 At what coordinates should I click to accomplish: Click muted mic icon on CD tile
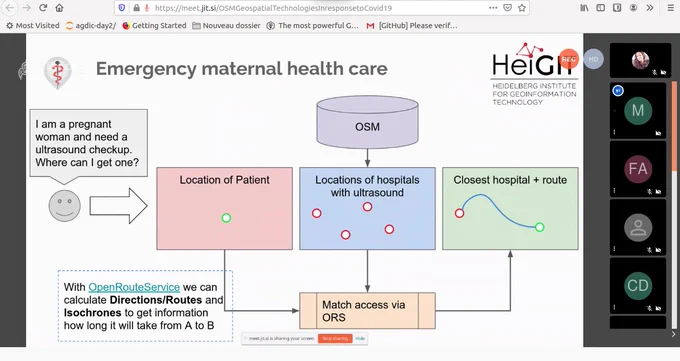tap(650, 308)
